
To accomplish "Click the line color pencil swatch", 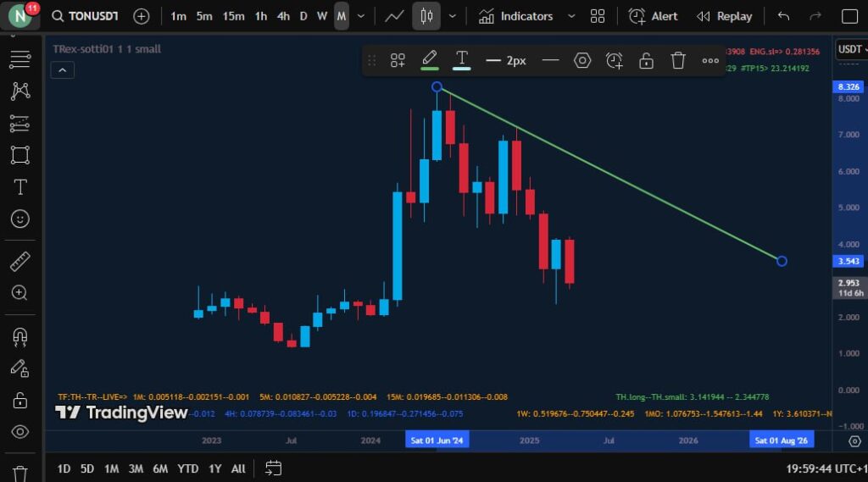I will [x=430, y=60].
